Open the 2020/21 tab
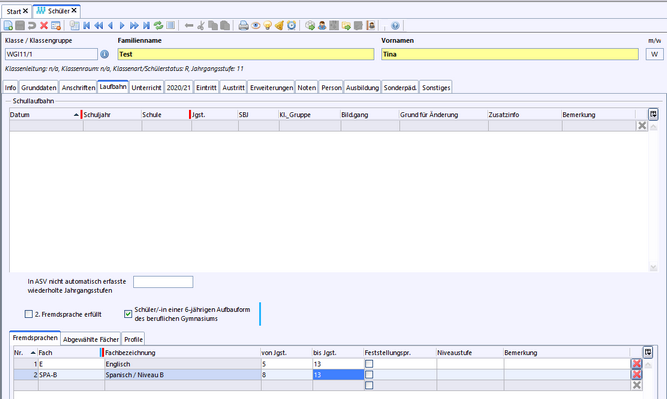Screen dimensions: 667x399 [179, 88]
